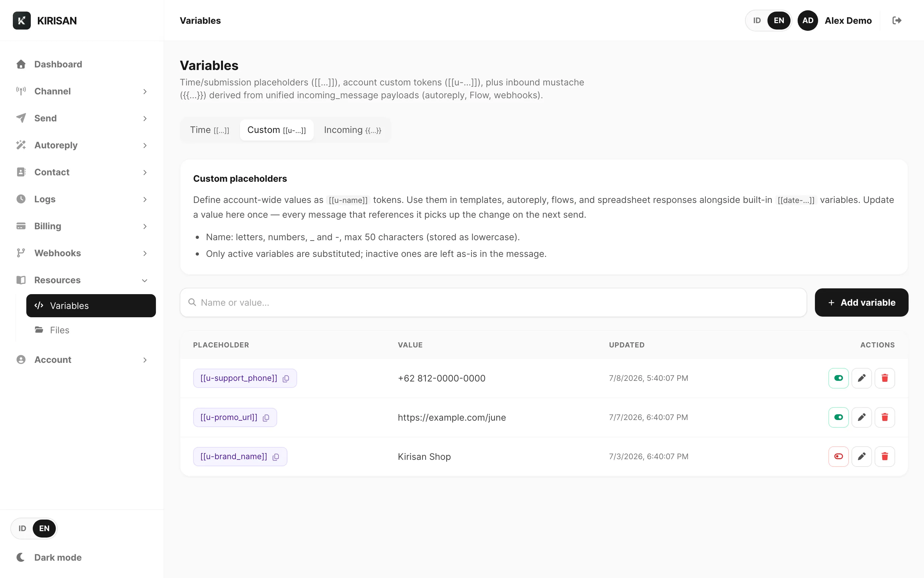Click the Account user icon
The height and width of the screenshot is (578, 924).
(x=21, y=360)
